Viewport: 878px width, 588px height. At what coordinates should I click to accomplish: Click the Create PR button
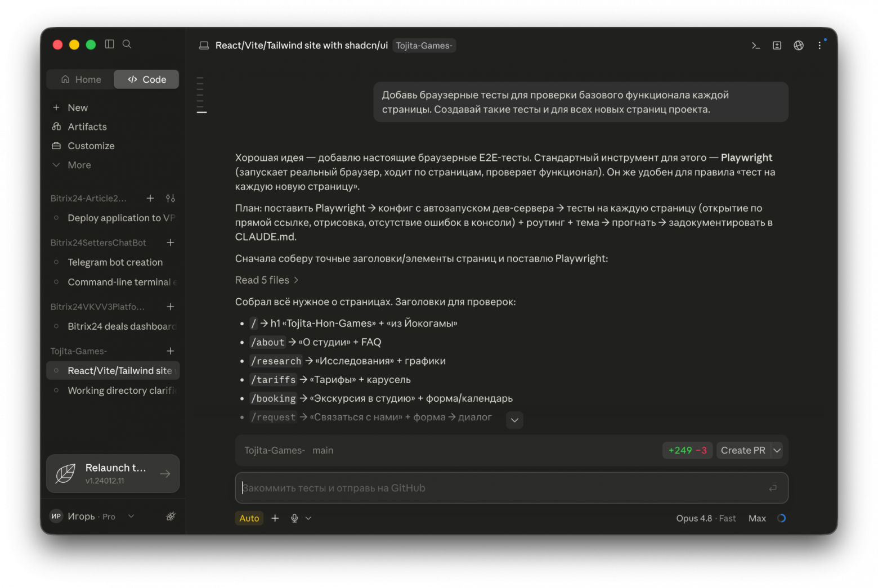click(x=743, y=451)
